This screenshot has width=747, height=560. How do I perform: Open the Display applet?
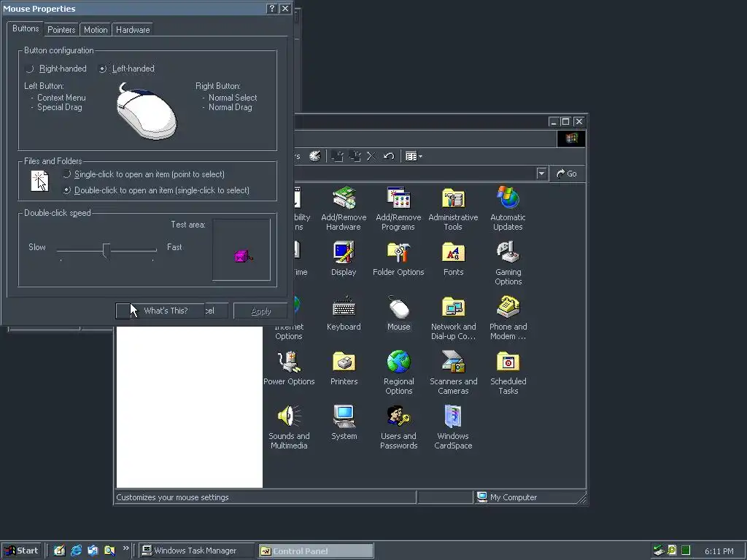344,259
